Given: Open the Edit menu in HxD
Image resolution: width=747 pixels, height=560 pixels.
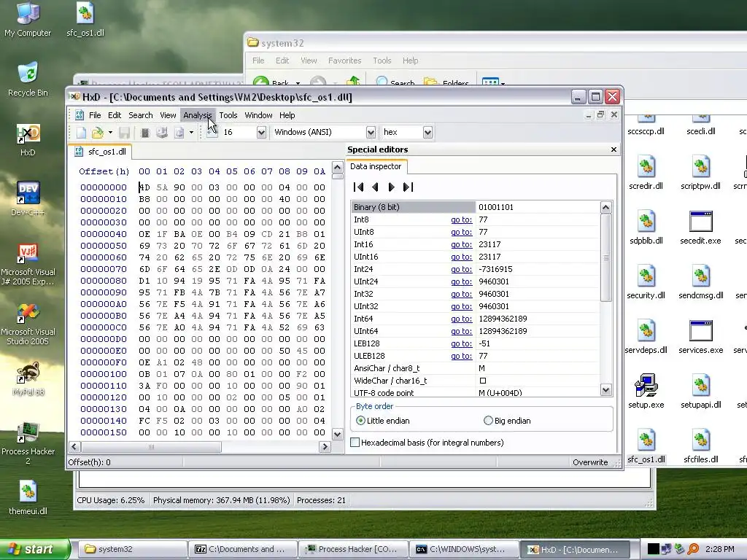Looking at the screenshot, I should [115, 115].
